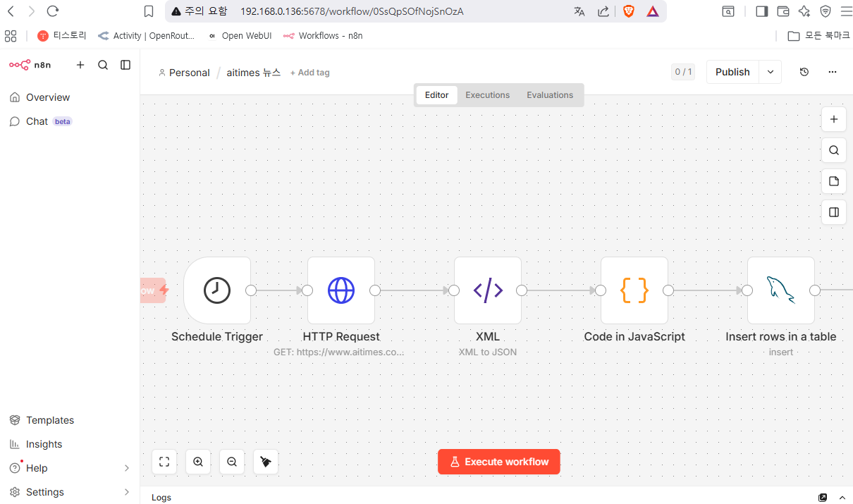Collapse the left sidebar panel
This screenshot has height=504, width=853.
click(x=125, y=65)
